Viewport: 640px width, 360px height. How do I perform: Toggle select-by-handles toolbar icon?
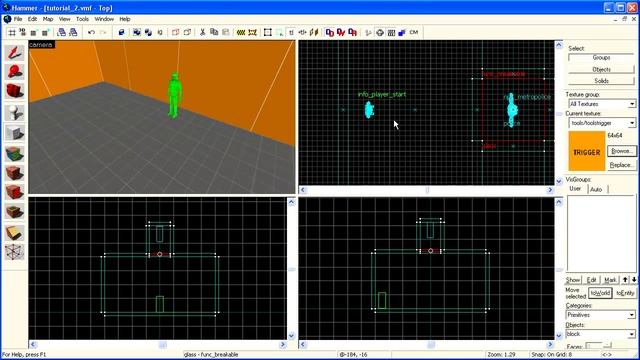click(x=268, y=32)
